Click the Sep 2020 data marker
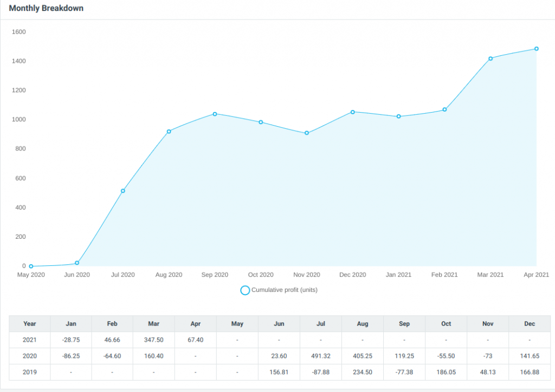555x392 pixels. coord(215,114)
